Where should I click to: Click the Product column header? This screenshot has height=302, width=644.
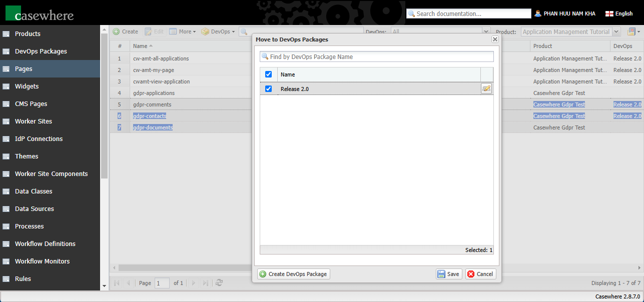pyautogui.click(x=570, y=46)
